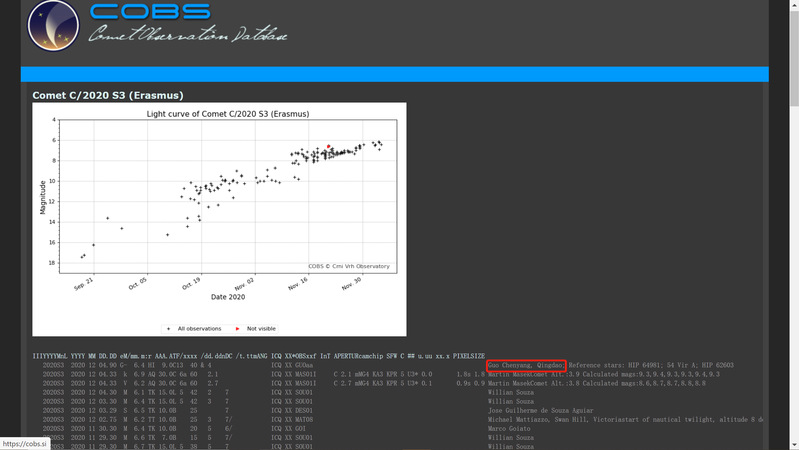799x450 pixels.
Task: Click the red Not visible legend marker
Action: [x=237, y=327]
